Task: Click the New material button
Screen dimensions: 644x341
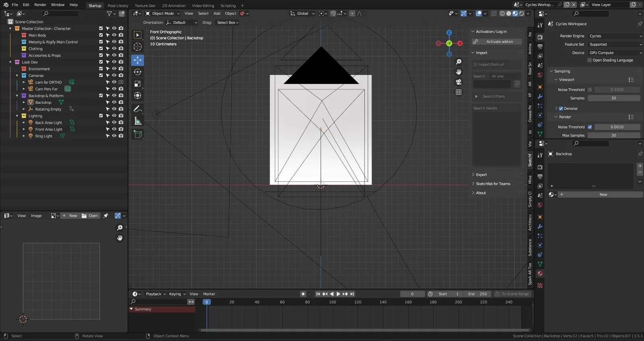Action: [603, 195]
